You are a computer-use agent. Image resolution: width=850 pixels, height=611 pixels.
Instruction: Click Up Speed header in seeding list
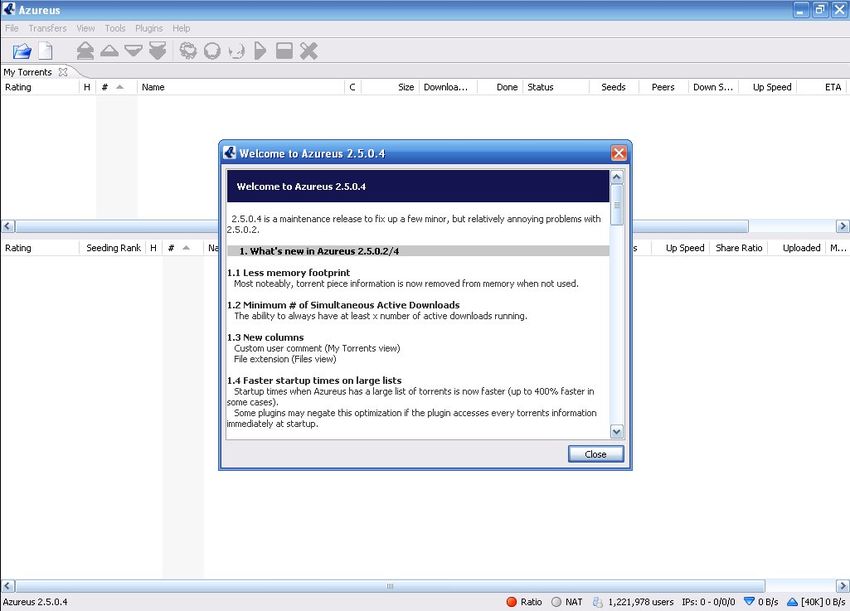tap(681, 248)
